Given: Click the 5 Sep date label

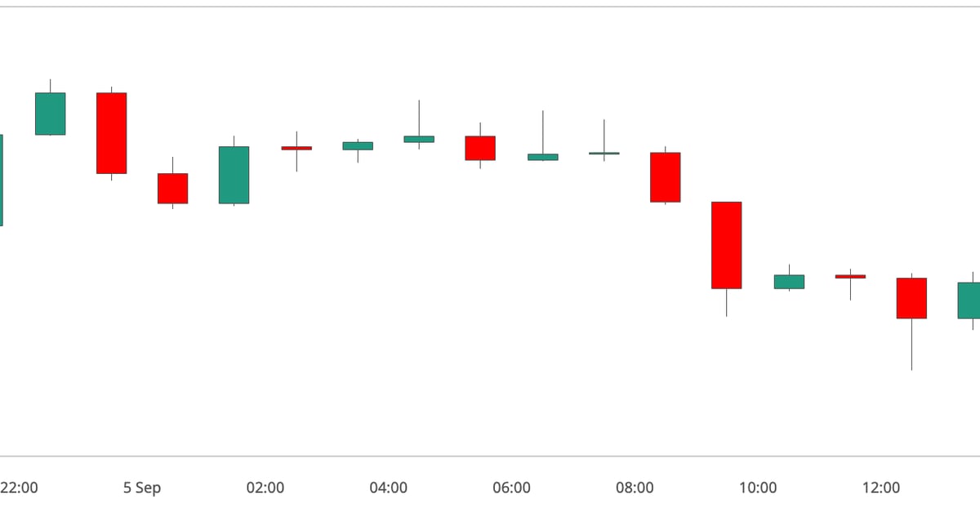Looking at the screenshot, I should 142,488.
